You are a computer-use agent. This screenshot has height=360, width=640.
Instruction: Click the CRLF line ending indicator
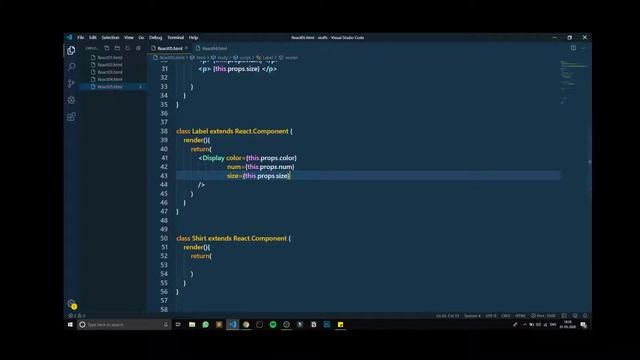[x=506, y=316]
